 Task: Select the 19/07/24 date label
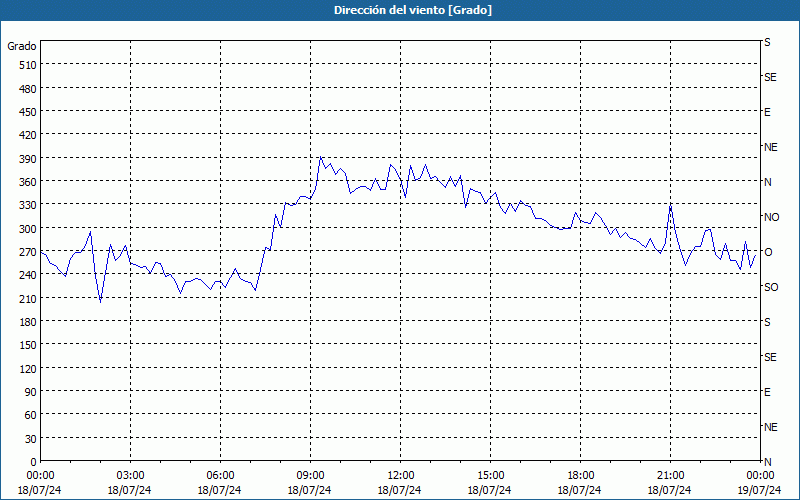pos(760,490)
